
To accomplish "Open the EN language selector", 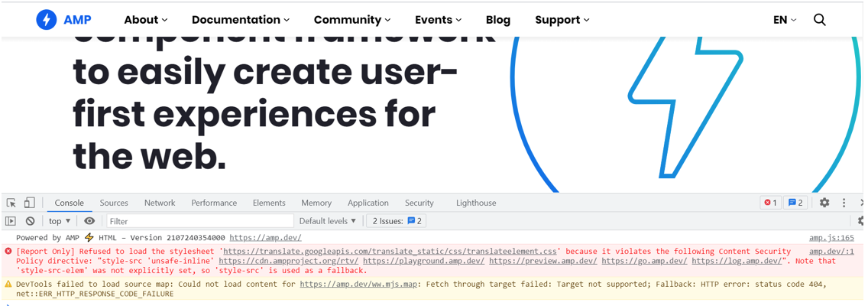I will [x=784, y=20].
